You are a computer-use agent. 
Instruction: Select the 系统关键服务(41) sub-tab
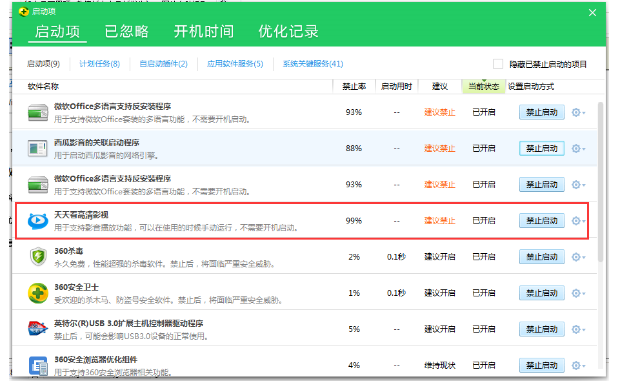tap(313, 64)
